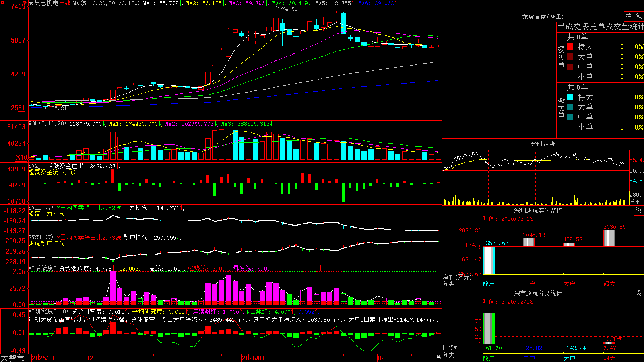Click the 7465 price axis label

tap(18, 6)
